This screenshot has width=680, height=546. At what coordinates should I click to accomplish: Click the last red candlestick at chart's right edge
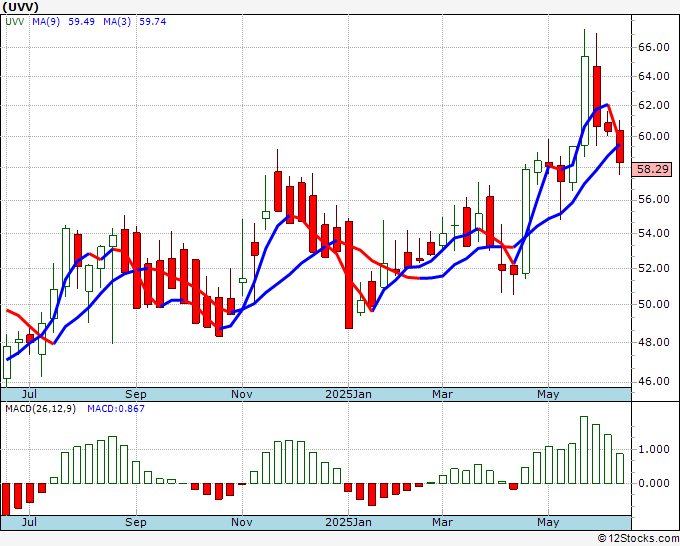[x=620, y=147]
